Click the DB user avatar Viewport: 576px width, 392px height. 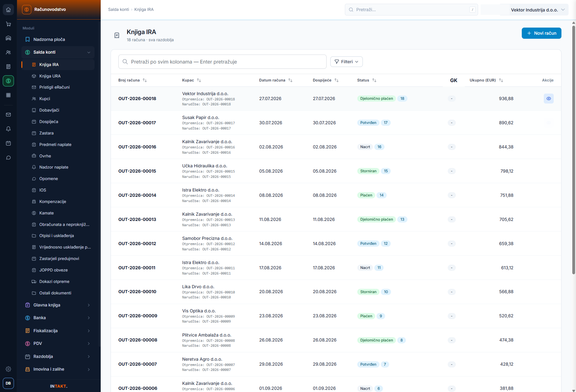tap(8, 383)
